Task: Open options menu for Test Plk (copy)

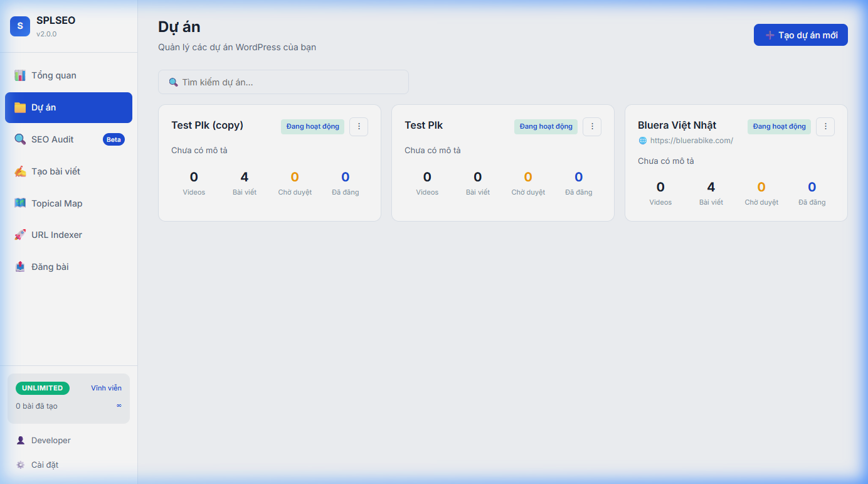Action: [359, 126]
